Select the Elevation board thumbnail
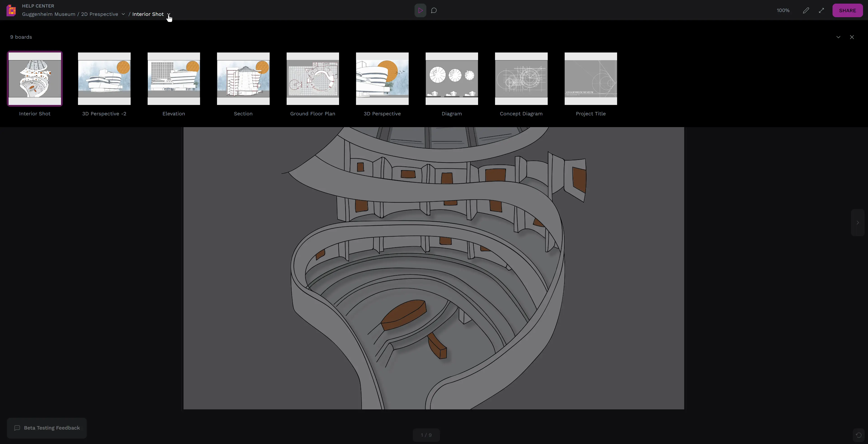This screenshot has width=868, height=444. click(x=174, y=78)
